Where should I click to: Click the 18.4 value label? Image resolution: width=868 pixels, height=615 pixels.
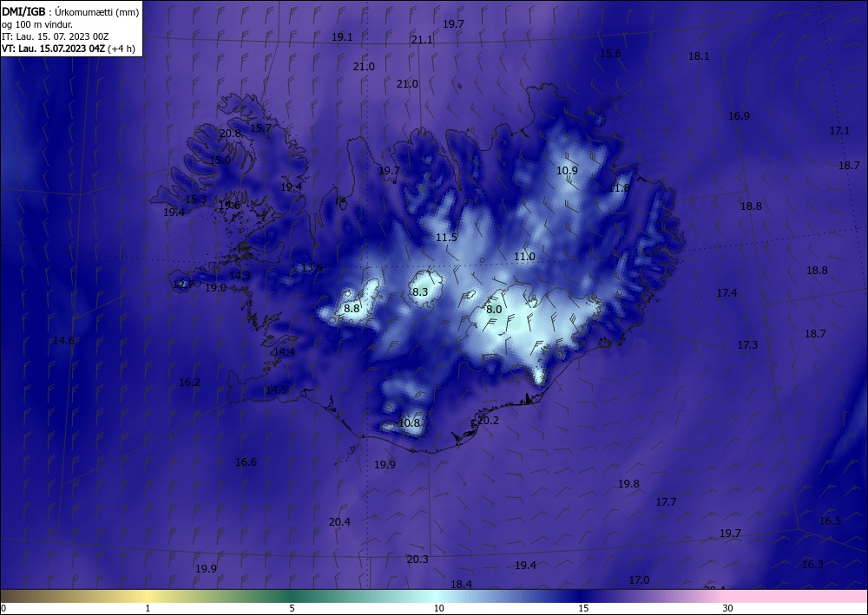[461, 585]
